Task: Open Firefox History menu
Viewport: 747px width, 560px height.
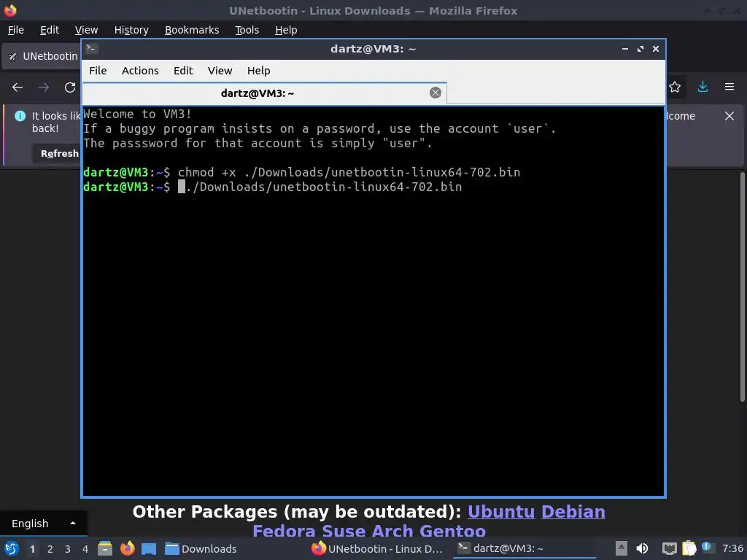Action: point(131,30)
